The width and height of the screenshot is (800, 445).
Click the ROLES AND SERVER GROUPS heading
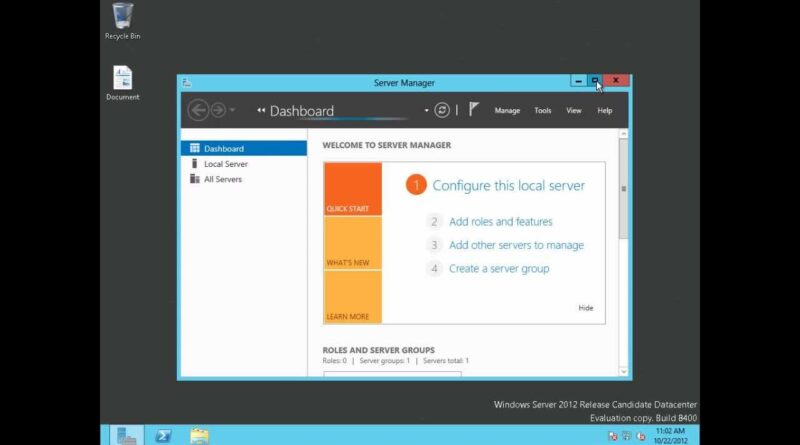click(379, 350)
